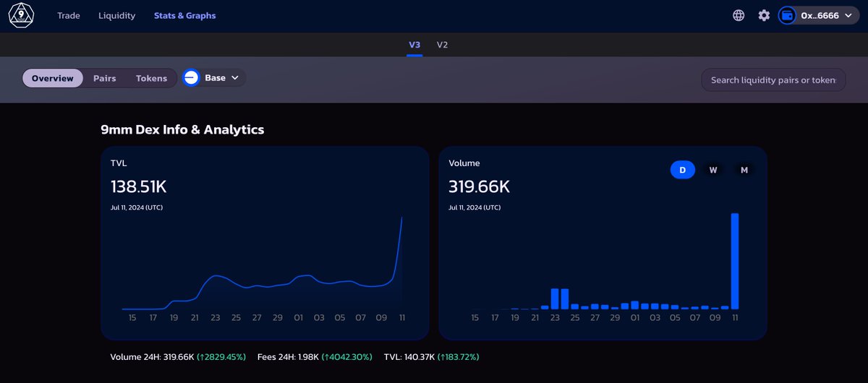The image size is (868, 383).
Task: Click the TVL line chart peak
Action: (401, 218)
